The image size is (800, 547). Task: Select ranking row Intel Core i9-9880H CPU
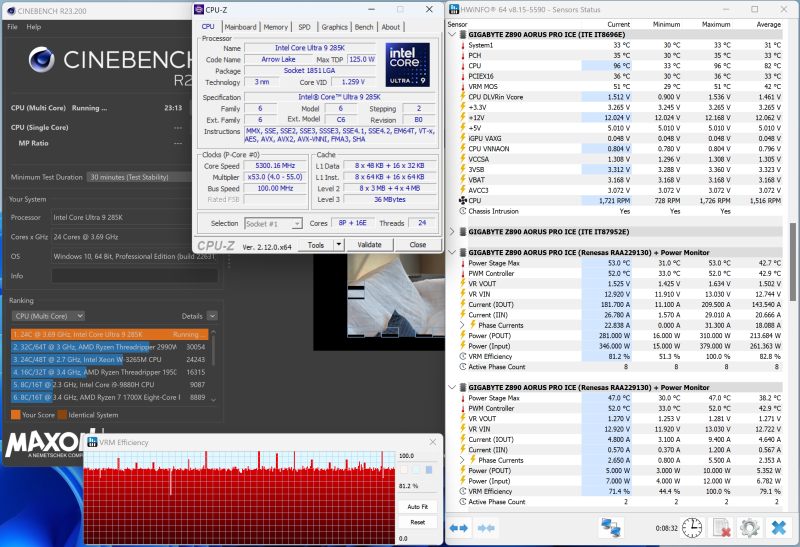pos(109,385)
